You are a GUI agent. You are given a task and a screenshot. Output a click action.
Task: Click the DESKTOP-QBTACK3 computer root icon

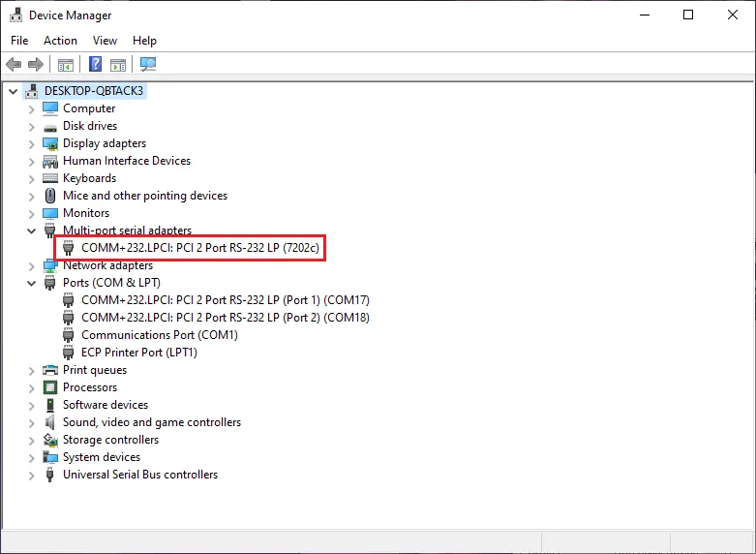pos(32,91)
